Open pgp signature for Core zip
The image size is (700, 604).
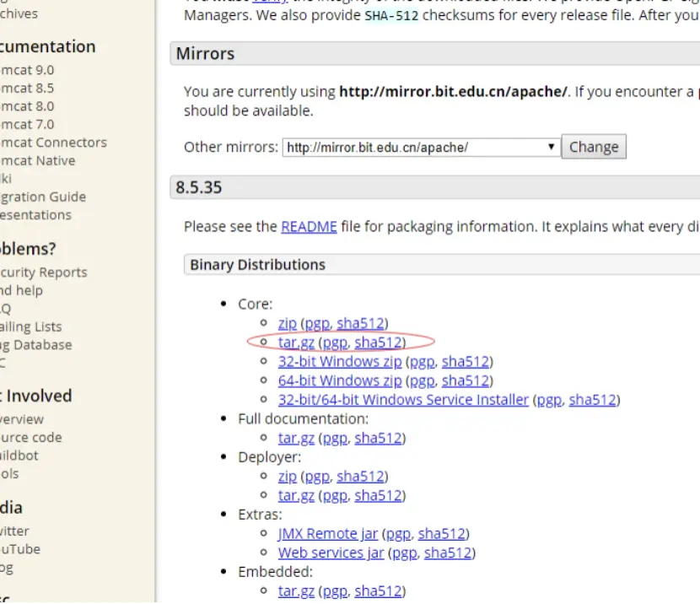click(x=317, y=324)
